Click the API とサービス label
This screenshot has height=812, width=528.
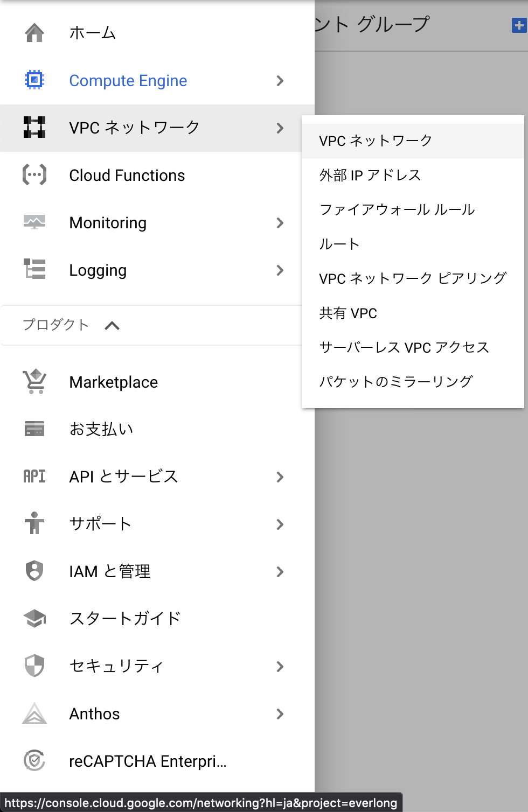point(124,477)
